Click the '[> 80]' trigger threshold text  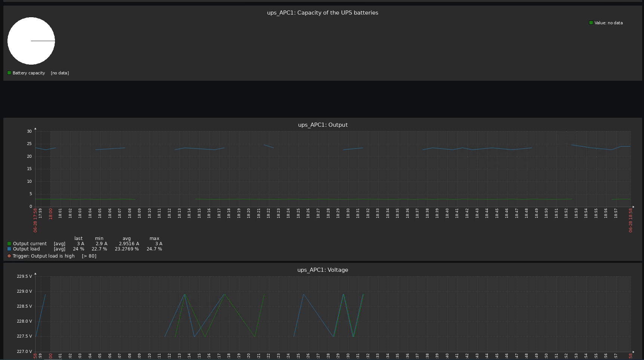pyautogui.click(x=89, y=256)
